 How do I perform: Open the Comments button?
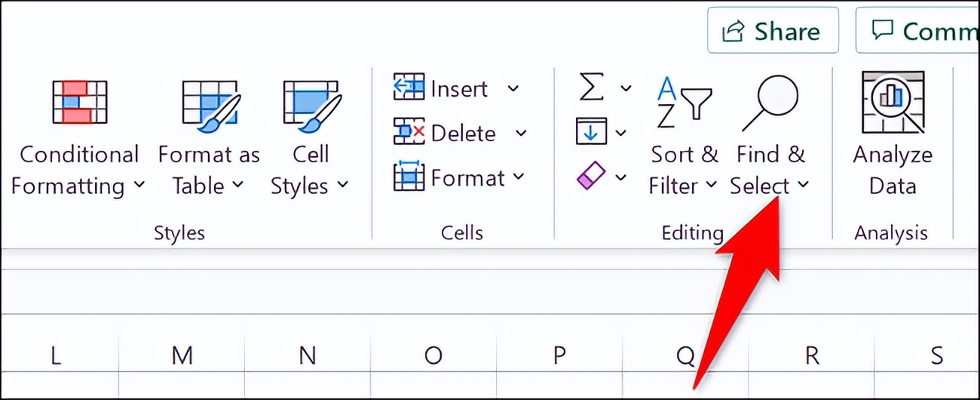[x=917, y=31]
